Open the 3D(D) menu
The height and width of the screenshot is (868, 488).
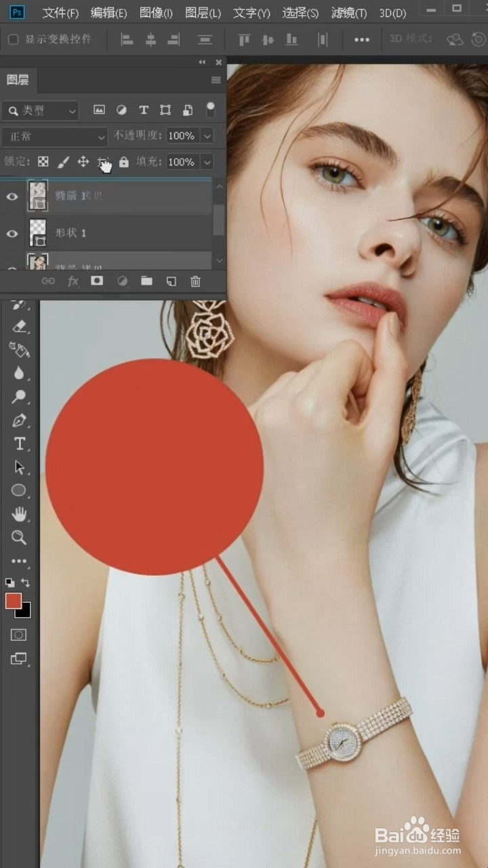(392, 13)
